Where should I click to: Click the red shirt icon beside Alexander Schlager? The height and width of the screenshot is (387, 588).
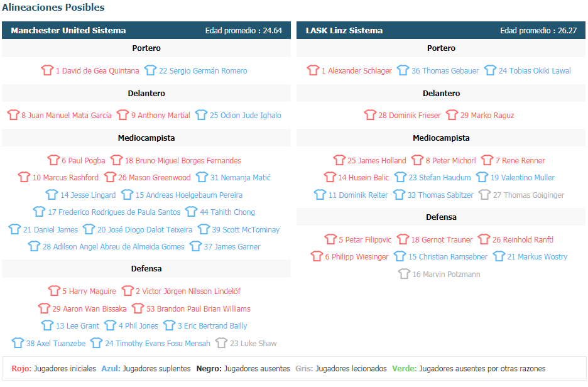click(313, 70)
